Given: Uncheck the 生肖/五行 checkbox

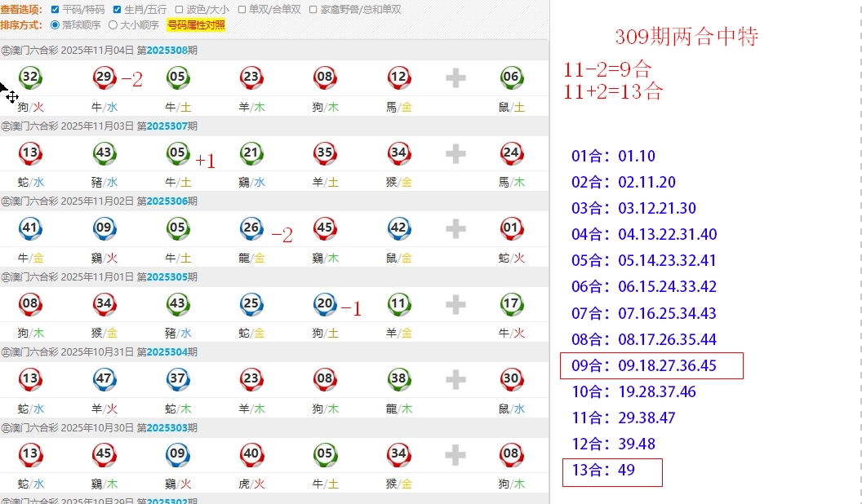Looking at the screenshot, I should 117,10.
